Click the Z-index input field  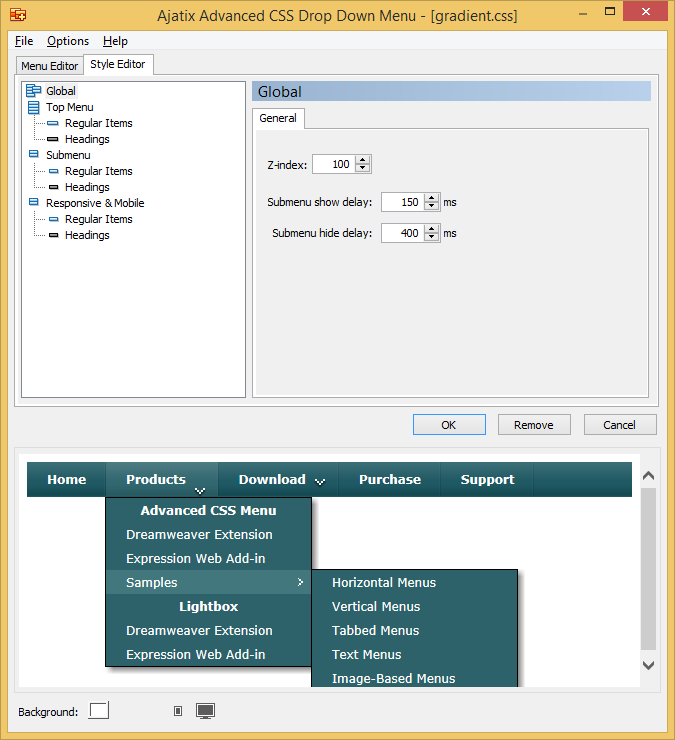pos(334,164)
